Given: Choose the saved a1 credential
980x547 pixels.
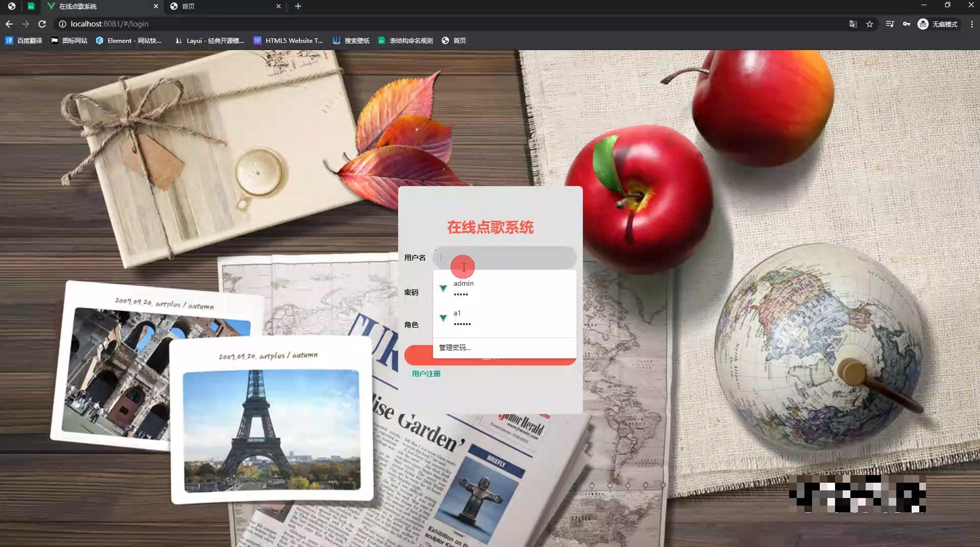Looking at the screenshot, I should pos(505,318).
